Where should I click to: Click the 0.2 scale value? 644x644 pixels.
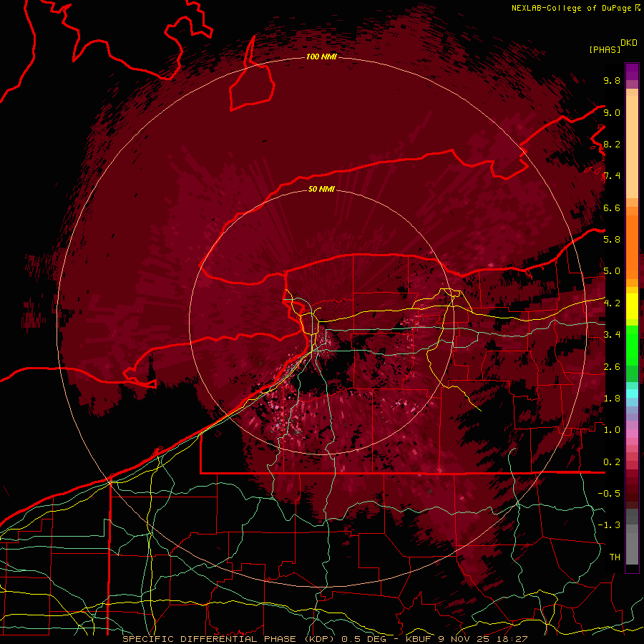[612, 462]
